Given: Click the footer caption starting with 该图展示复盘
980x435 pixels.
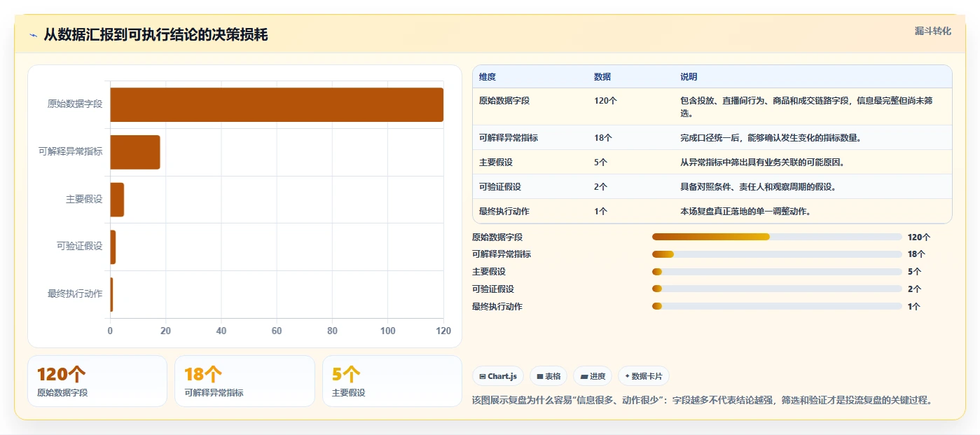Looking at the screenshot, I should tap(703, 401).
